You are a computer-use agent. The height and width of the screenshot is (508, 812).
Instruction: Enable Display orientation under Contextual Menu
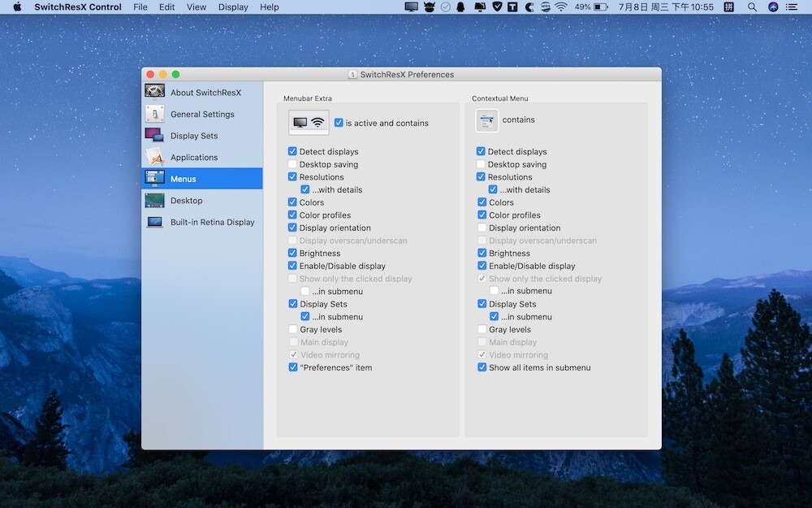[482, 228]
